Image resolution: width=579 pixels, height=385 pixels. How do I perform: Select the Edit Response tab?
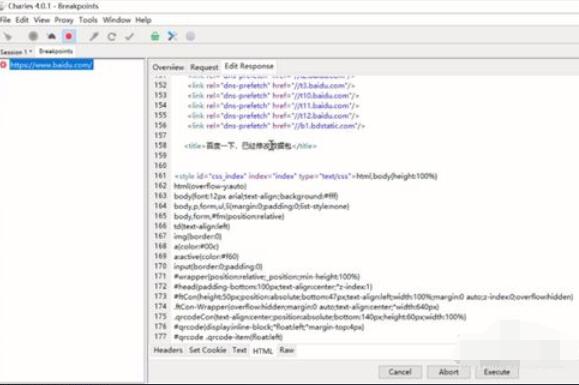click(249, 66)
